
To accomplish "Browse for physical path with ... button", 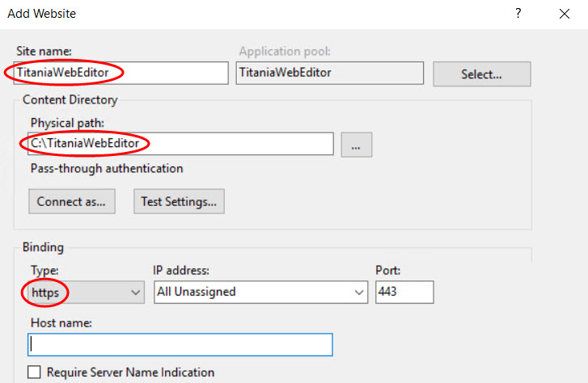I will click(x=356, y=145).
